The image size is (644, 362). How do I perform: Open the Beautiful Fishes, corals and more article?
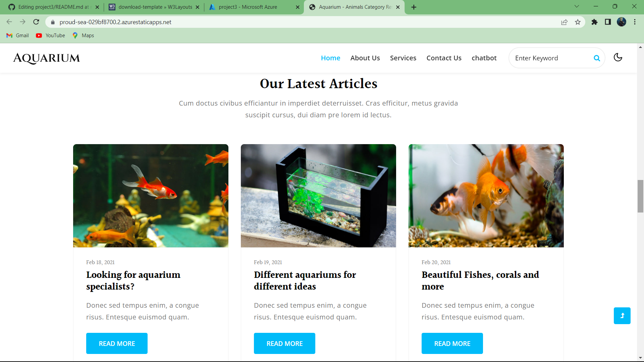pos(480,281)
